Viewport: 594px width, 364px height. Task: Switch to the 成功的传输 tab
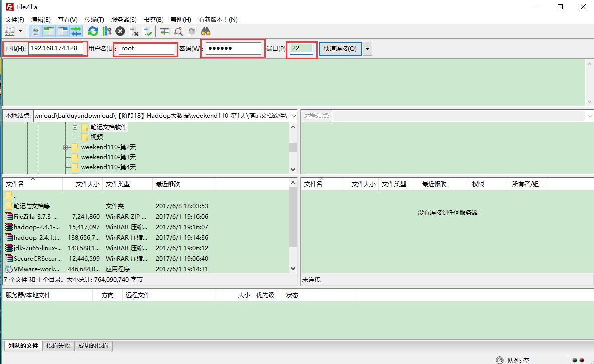click(93, 346)
